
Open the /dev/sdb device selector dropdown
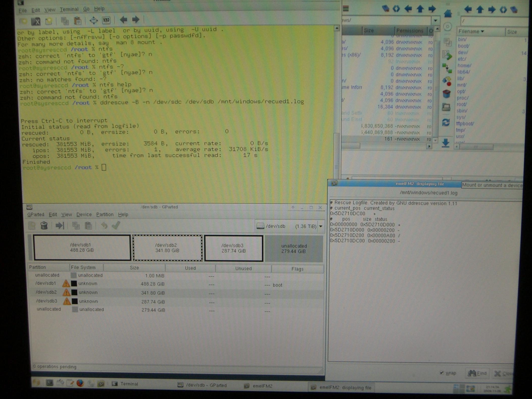tap(321, 226)
